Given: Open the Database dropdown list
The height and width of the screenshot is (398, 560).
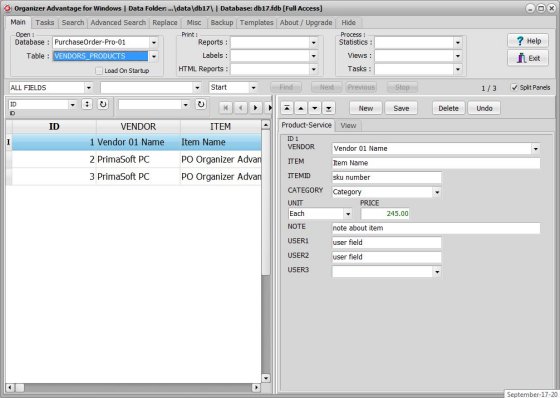Looking at the screenshot, I should click(154, 43).
